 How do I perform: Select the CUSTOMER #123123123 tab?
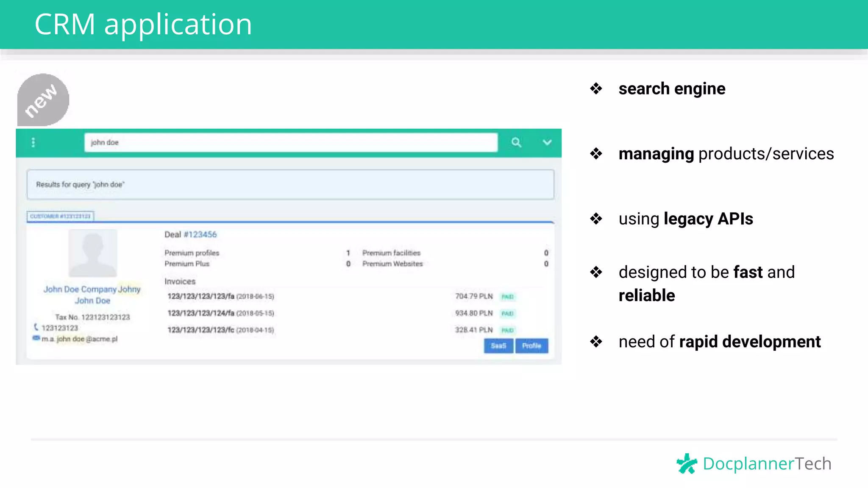click(x=60, y=216)
